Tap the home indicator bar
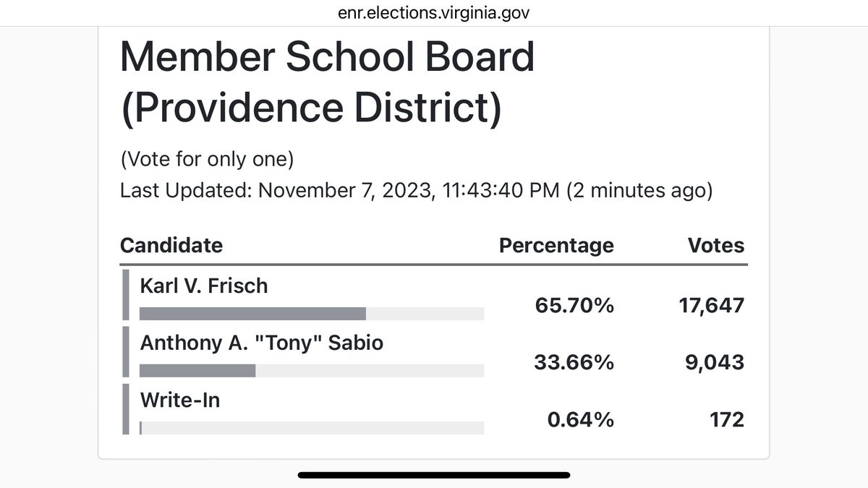Viewport: 868px width, 488px height. point(434,475)
